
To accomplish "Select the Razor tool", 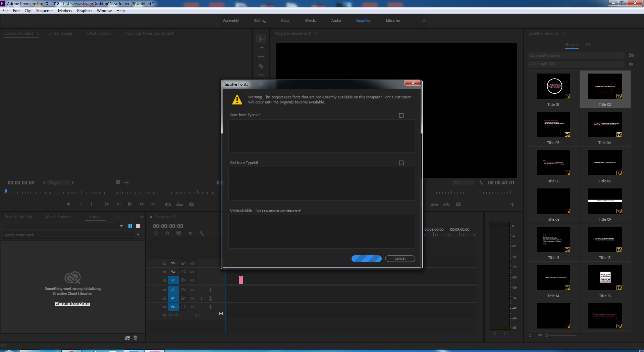I will coord(261,66).
